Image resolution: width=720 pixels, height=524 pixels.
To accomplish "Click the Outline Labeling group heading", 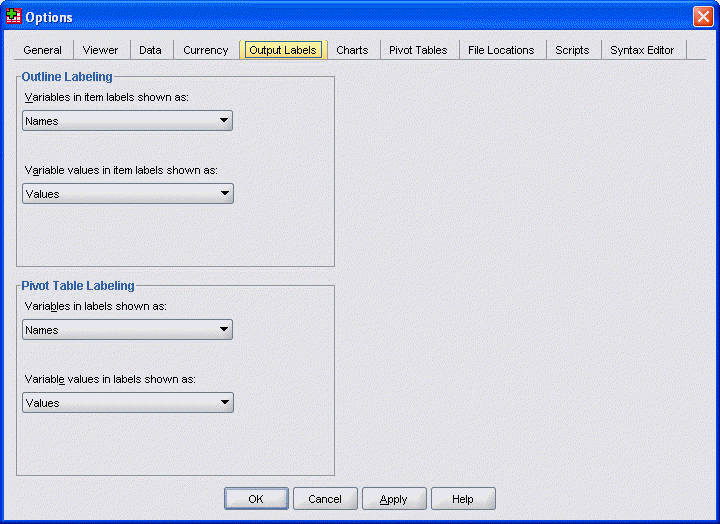I will pyautogui.click(x=67, y=77).
